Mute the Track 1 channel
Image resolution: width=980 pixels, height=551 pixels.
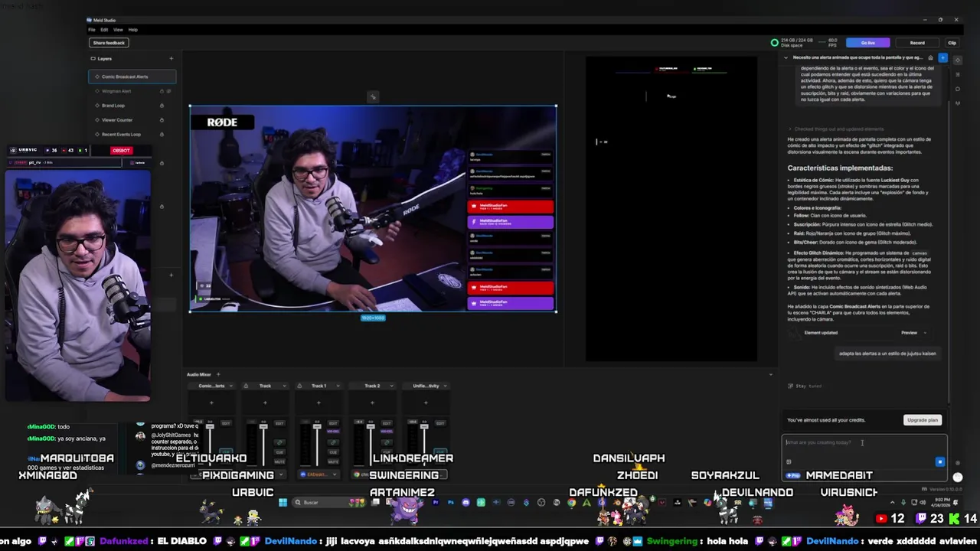[x=333, y=461]
